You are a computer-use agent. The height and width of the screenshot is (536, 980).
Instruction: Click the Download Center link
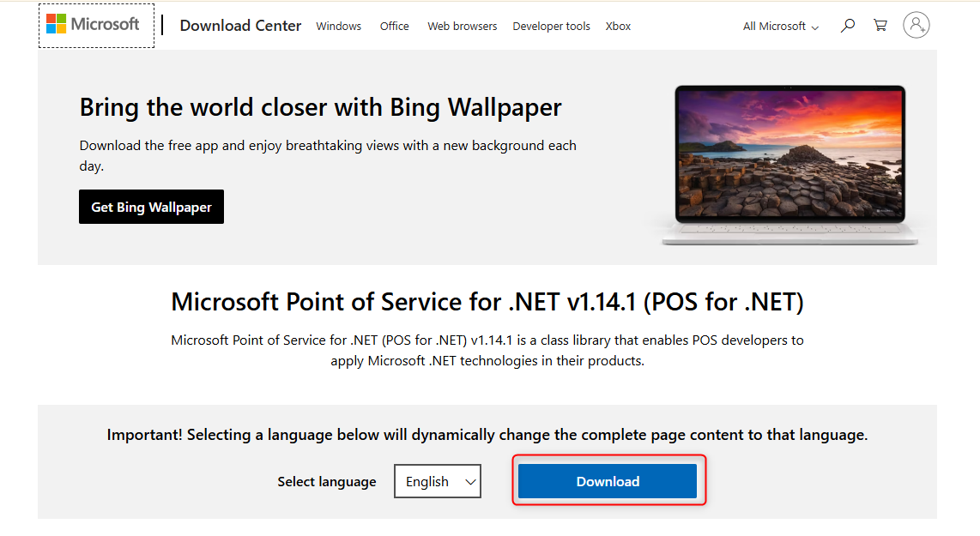tap(240, 26)
